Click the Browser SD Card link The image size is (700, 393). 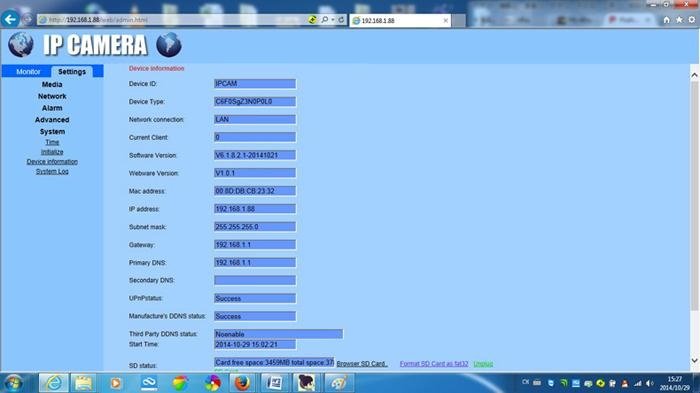coord(362,364)
